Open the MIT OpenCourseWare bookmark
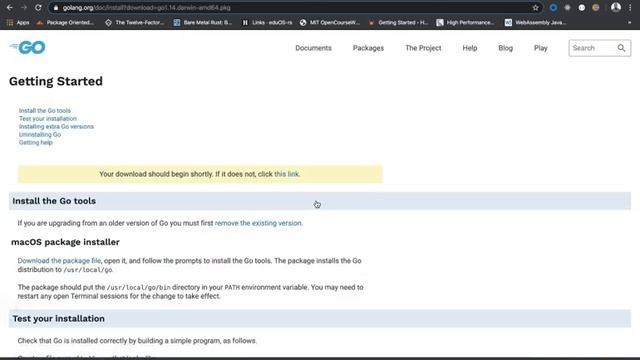 tap(330, 22)
